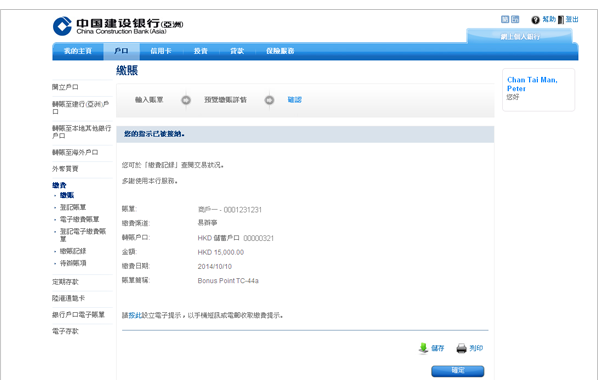
Task: Click the 輸入賬單 step label
Action: coord(149,100)
